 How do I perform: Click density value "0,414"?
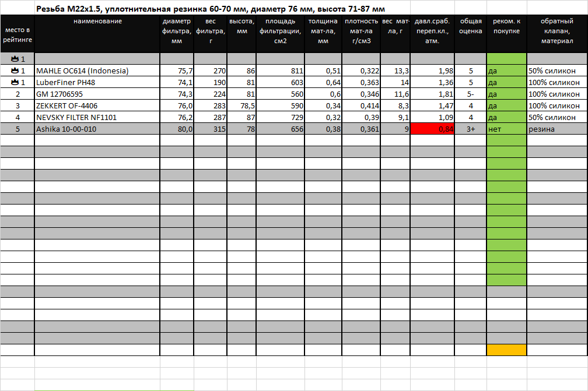(x=361, y=105)
